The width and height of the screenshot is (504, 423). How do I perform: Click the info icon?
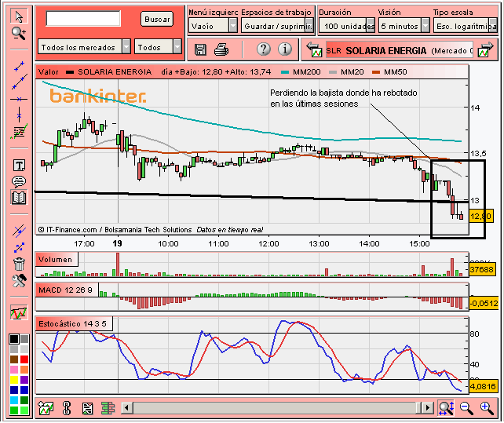(x=285, y=49)
